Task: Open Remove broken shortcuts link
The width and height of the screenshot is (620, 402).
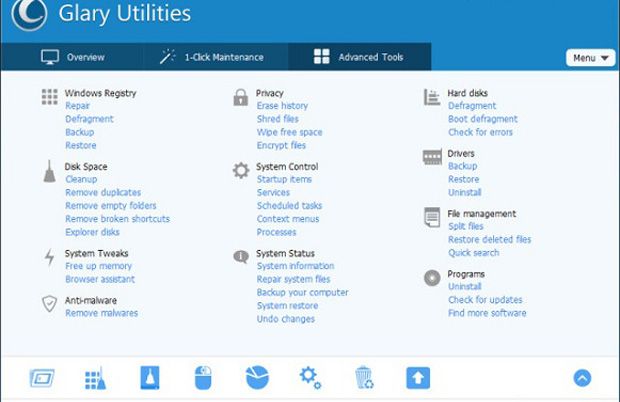Action: coord(117,219)
